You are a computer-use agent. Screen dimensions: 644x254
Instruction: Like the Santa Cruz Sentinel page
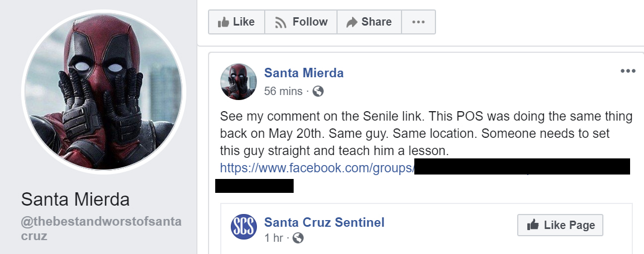(560, 225)
